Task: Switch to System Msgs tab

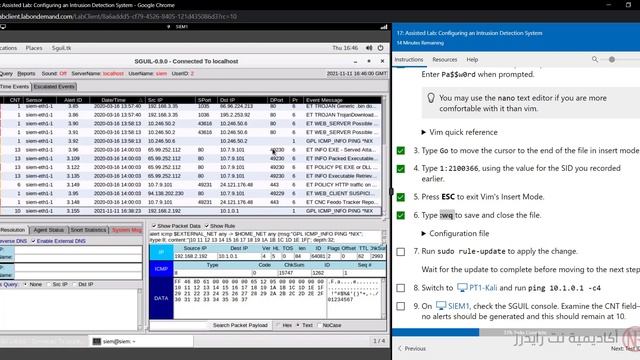Action: (x=127, y=230)
